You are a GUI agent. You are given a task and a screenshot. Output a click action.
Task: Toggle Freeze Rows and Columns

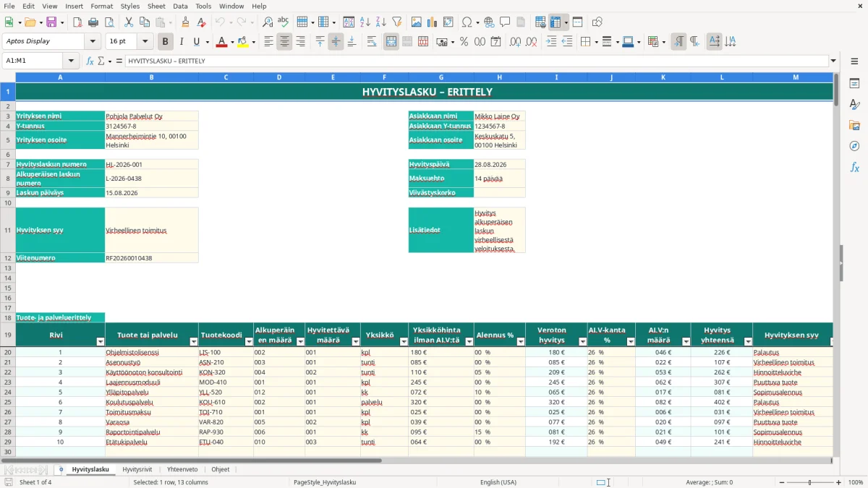556,22
